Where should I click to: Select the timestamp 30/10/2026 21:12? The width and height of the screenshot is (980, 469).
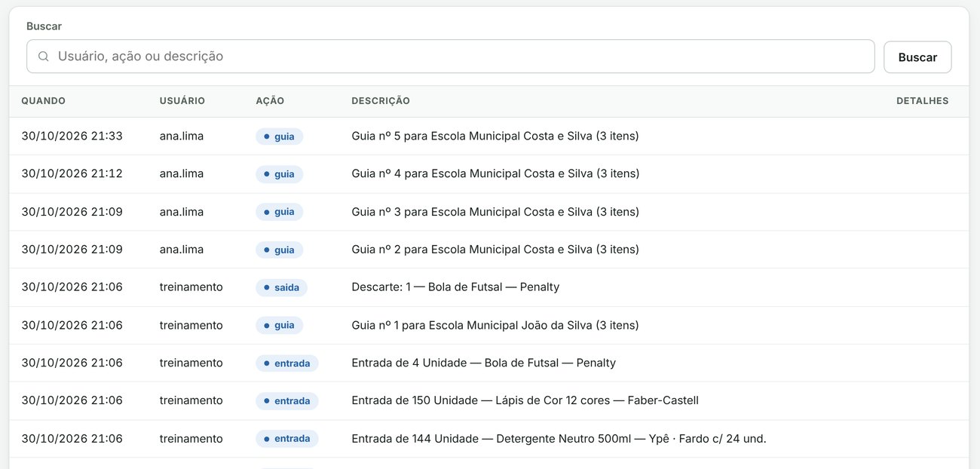72,174
